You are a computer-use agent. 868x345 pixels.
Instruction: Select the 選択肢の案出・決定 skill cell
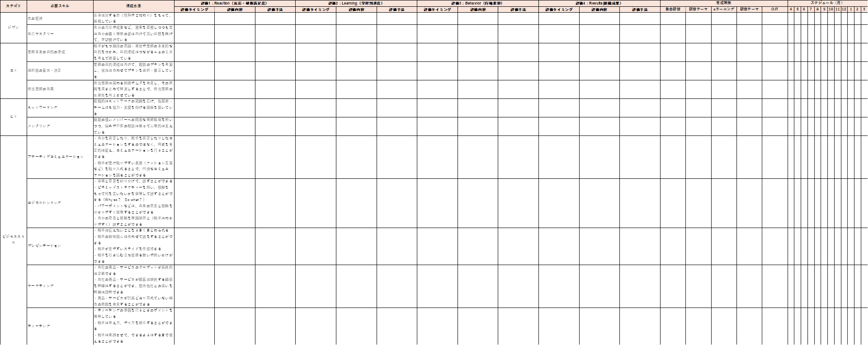click(x=60, y=70)
